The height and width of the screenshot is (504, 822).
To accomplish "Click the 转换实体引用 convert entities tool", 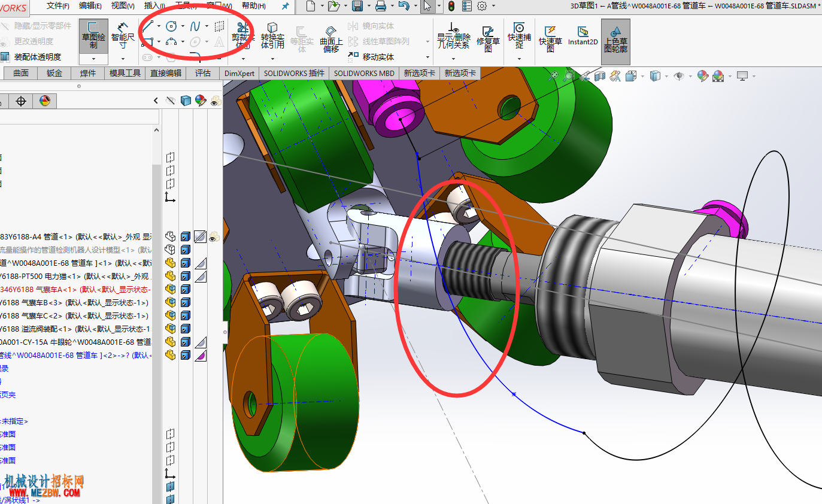I will (x=272, y=36).
